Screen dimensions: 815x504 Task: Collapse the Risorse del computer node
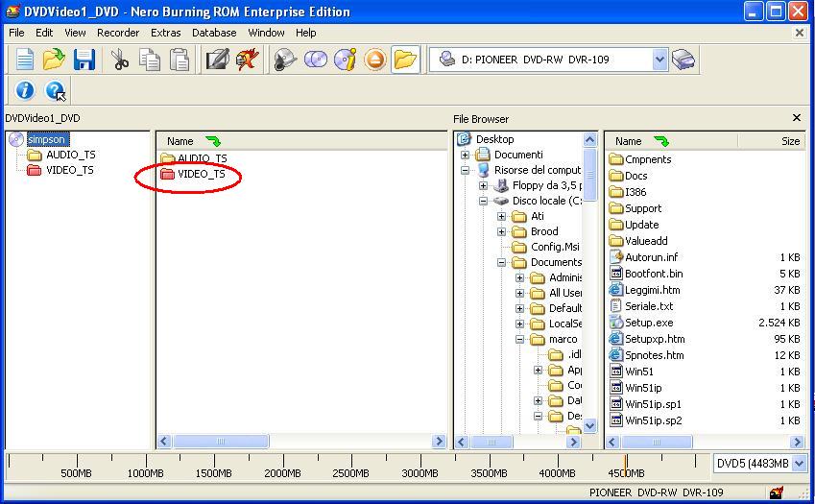coord(466,170)
